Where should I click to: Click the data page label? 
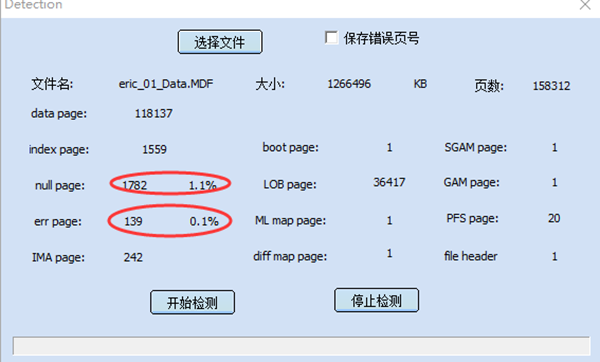coord(59,114)
